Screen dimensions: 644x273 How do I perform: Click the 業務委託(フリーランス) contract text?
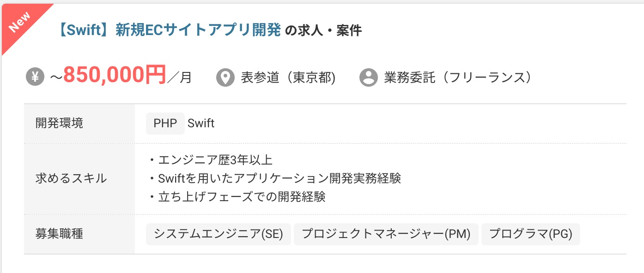458,77
